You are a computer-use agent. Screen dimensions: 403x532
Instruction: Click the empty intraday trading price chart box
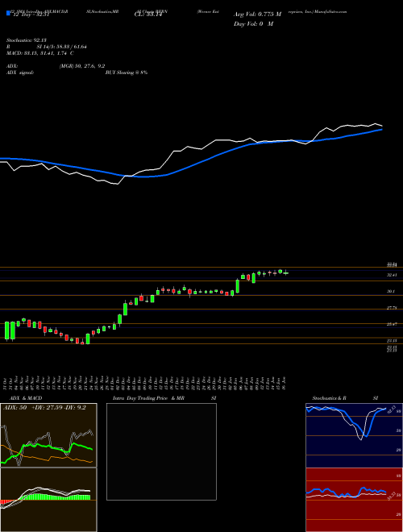point(161,451)
